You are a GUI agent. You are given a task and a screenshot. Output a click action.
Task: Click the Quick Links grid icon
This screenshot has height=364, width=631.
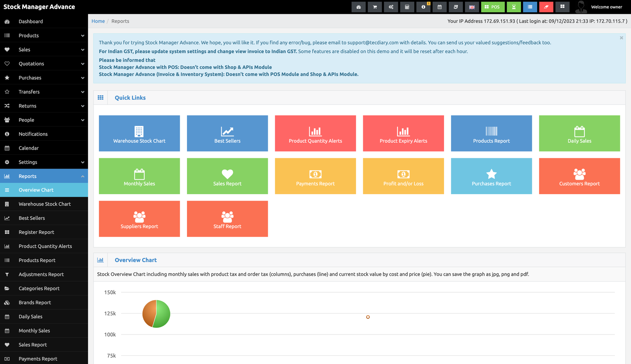[x=101, y=98]
